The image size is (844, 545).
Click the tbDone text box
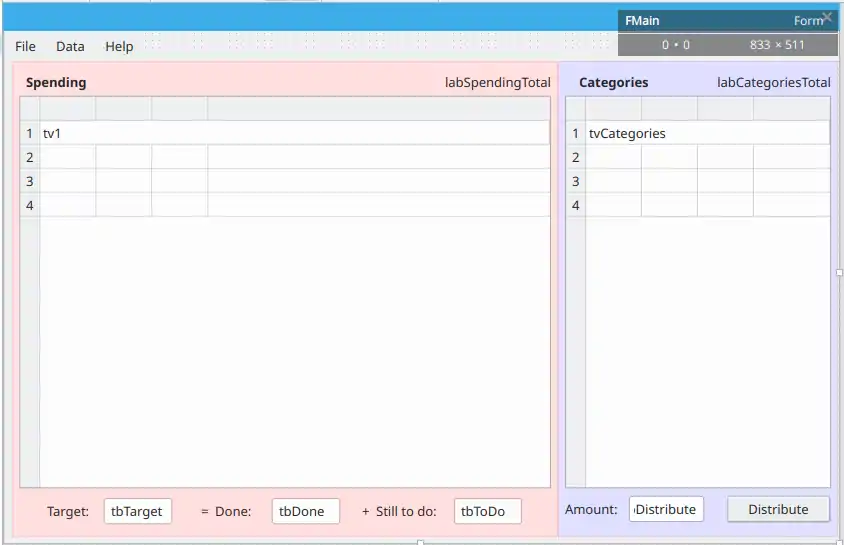[305, 511]
